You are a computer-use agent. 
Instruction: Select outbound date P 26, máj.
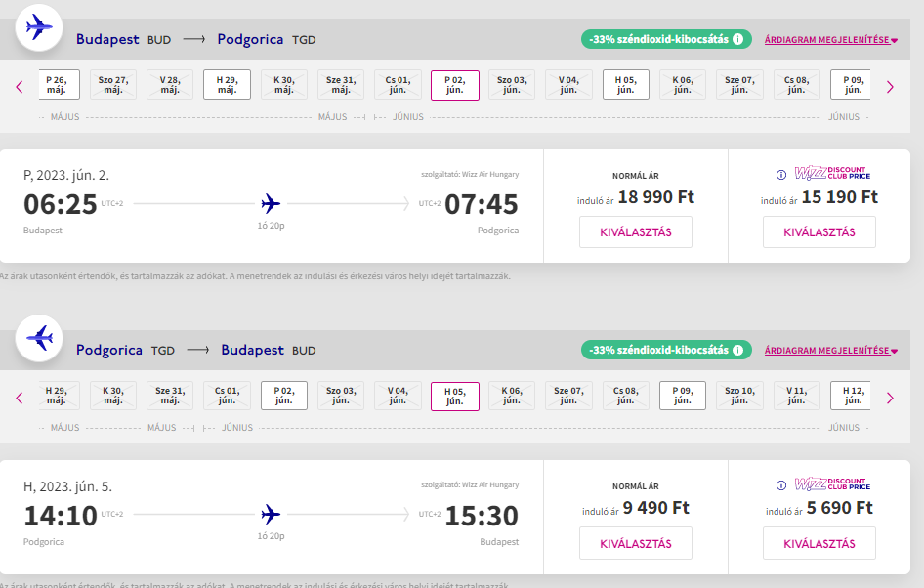59,85
